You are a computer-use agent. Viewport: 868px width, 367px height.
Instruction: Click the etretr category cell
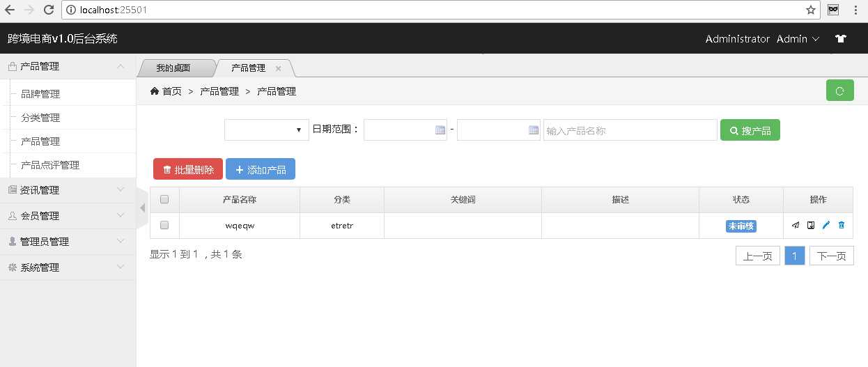coord(342,226)
